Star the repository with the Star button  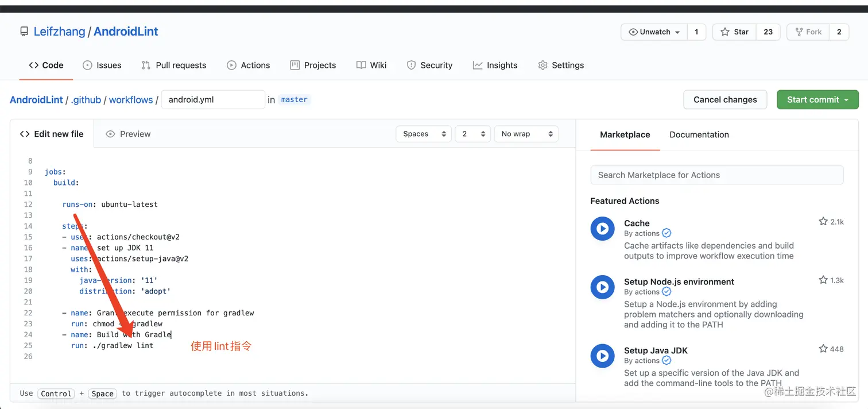(734, 32)
